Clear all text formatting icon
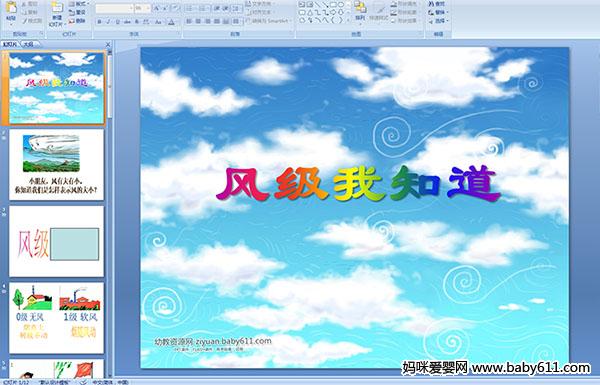This screenshot has height=385, width=600. coord(175,8)
